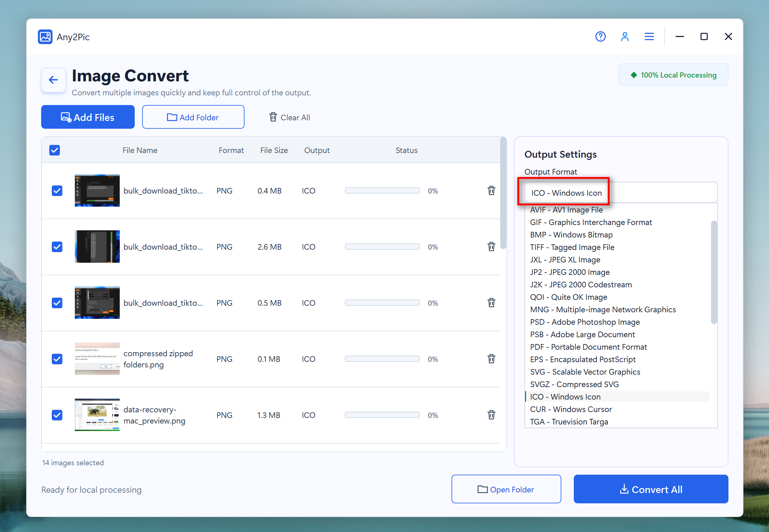Open thumbnail of the 2.6 MB file
The image size is (769, 532).
97,247
